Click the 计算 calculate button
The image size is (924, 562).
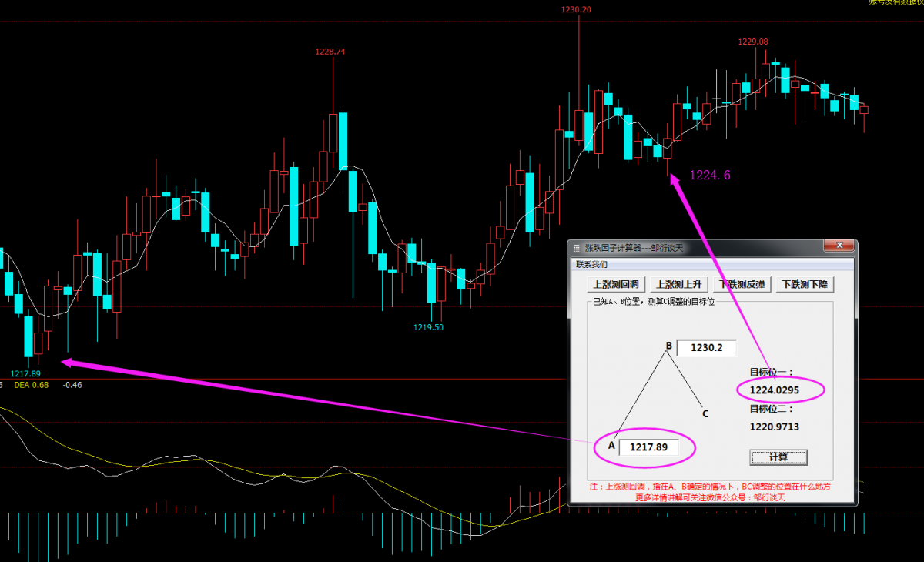click(778, 457)
